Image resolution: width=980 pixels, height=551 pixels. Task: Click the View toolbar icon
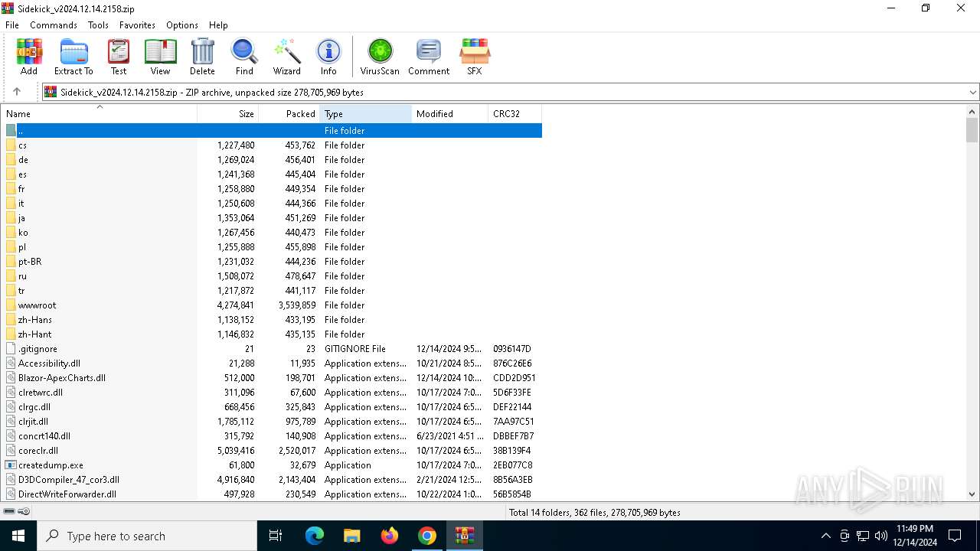tap(160, 57)
